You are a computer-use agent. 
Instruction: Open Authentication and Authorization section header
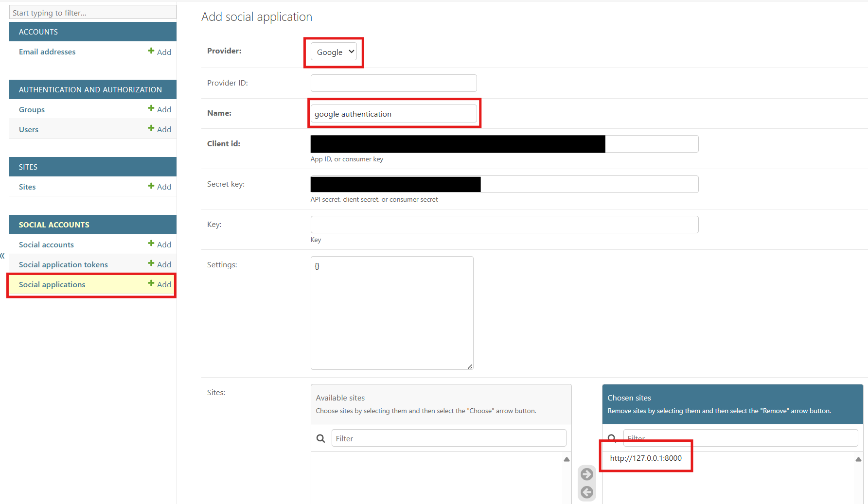[x=90, y=89]
